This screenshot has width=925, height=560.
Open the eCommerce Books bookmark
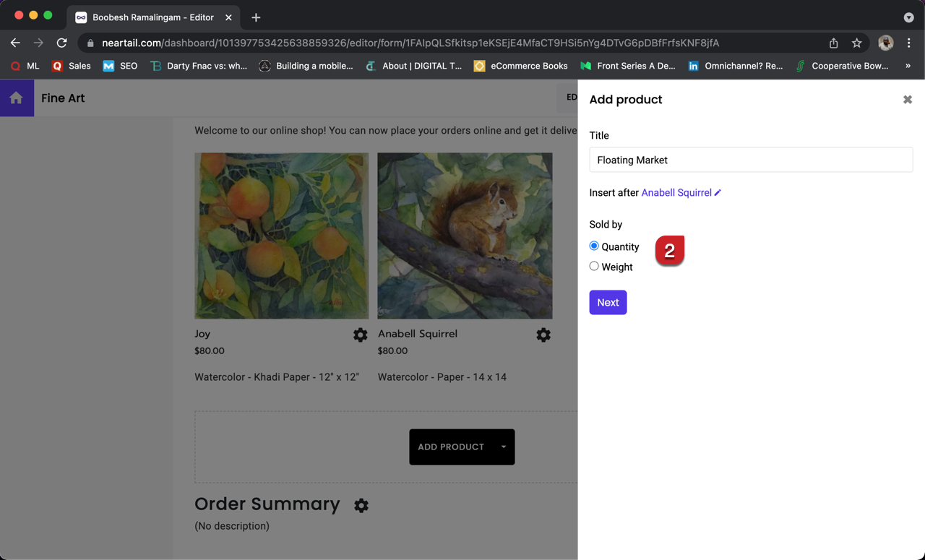click(x=520, y=66)
